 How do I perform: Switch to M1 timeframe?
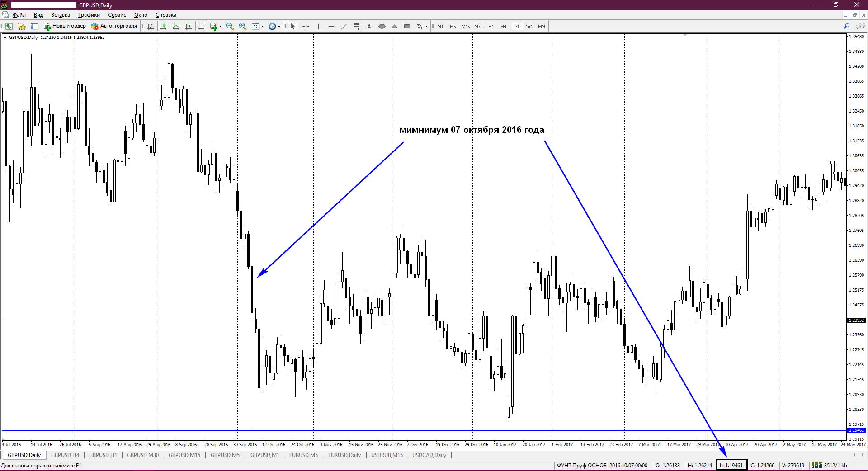(x=440, y=26)
